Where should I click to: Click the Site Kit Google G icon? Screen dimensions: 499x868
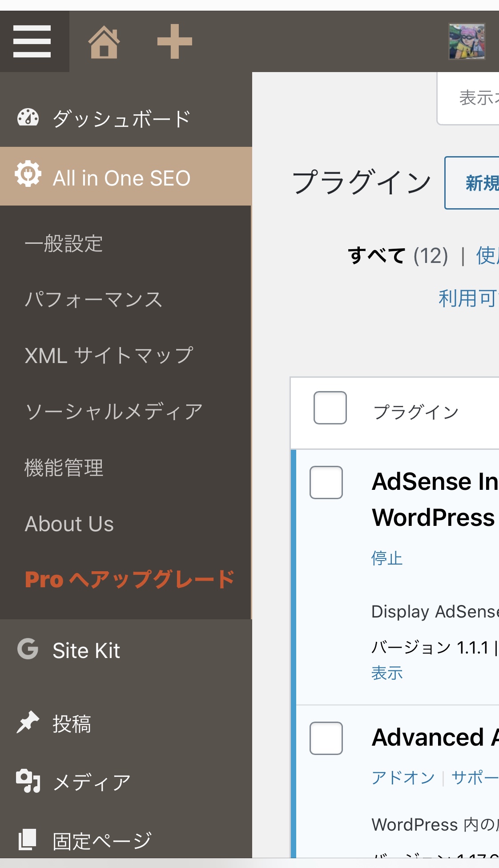coord(28,649)
